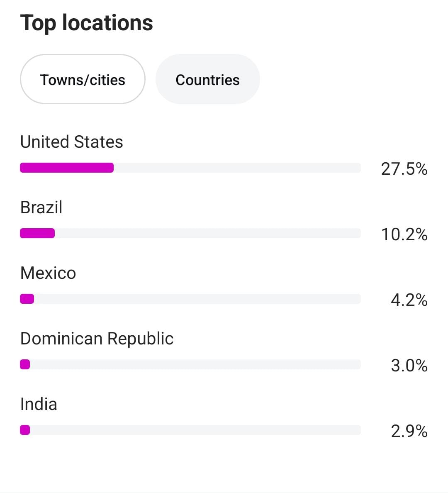Click the Top locations heading

pos(86,23)
